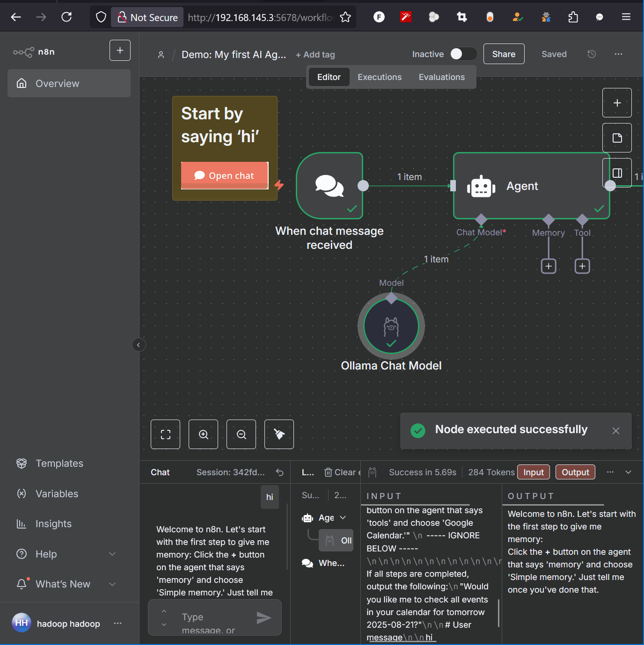
Task: Send the chat message arrow
Action: [x=264, y=618]
